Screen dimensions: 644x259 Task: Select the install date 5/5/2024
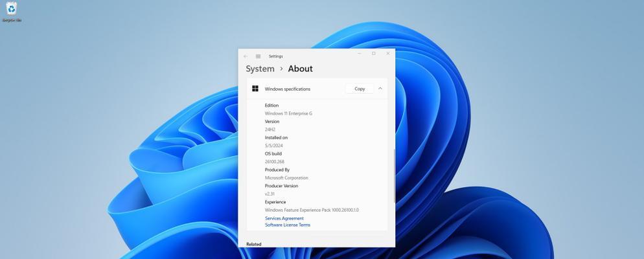tap(273, 145)
